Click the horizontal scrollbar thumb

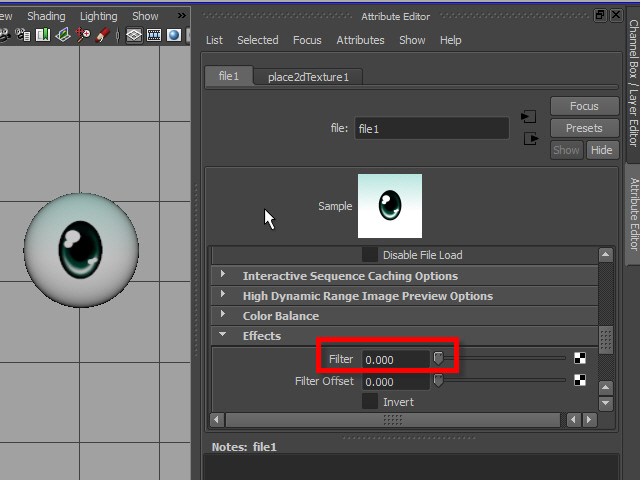[x=393, y=420]
